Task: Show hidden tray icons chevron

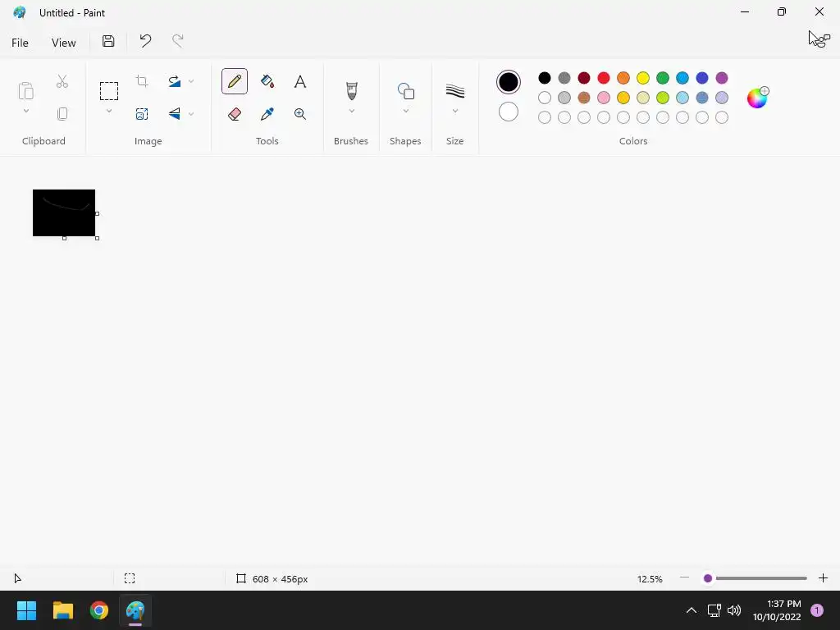Action: 692,610
